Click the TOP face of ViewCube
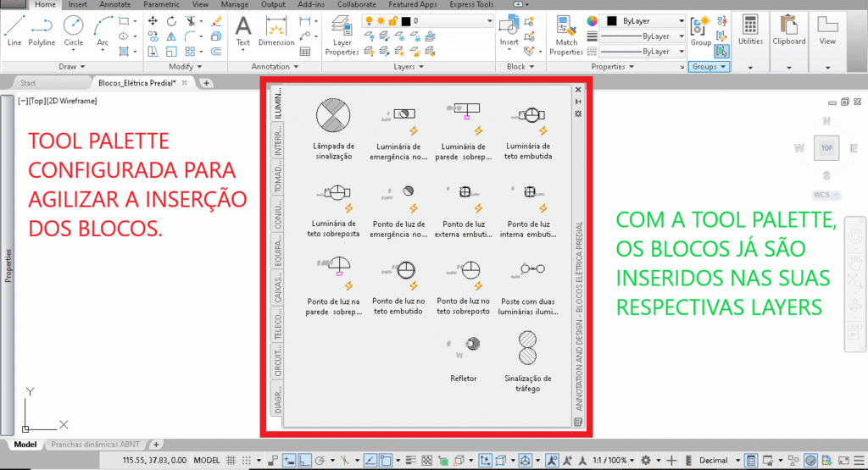 click(826, 148)
